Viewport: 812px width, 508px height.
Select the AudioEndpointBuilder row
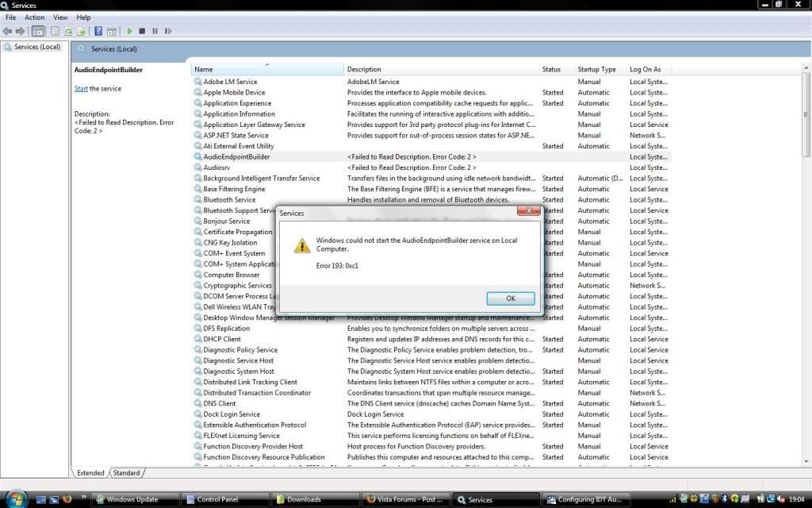click(x=431, y=156)
